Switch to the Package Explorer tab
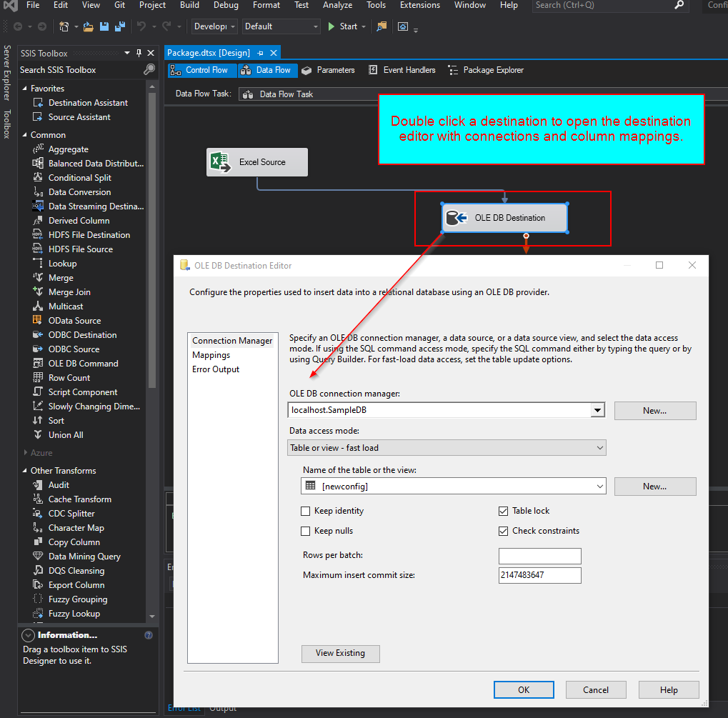 tap(486, 70)
